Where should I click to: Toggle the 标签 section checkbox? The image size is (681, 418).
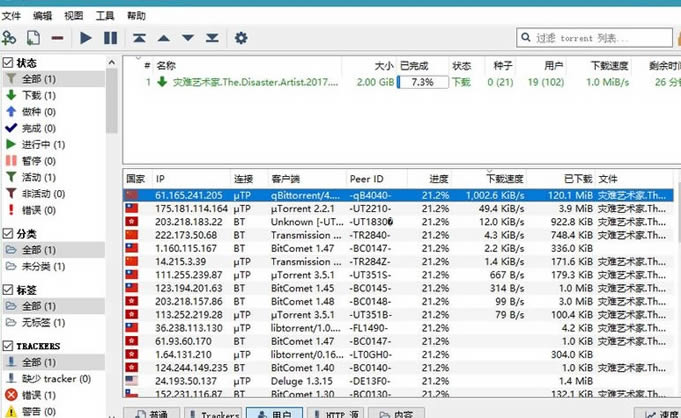8,290
